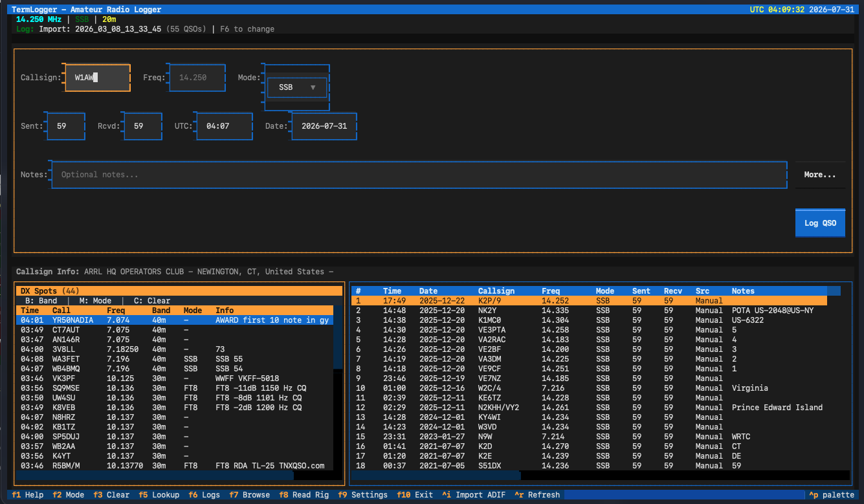Select log row VA2RAC

pos(589,340)
